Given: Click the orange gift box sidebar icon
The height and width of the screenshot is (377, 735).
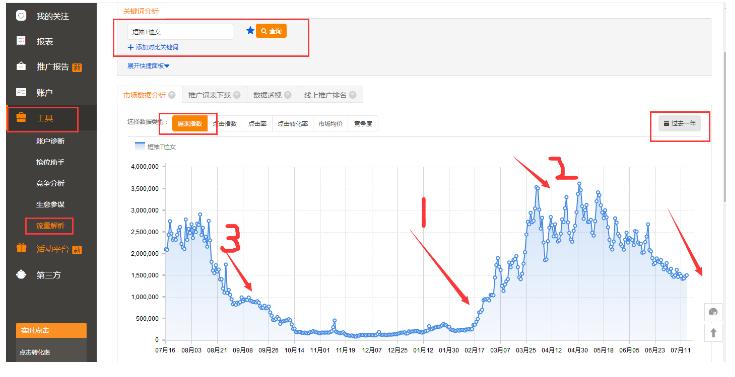Looking at the screenshot, I should 21,248.
